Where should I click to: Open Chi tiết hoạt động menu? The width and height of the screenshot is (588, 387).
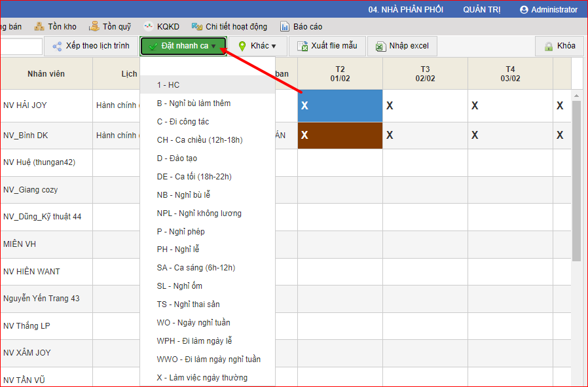click(229, 27)
